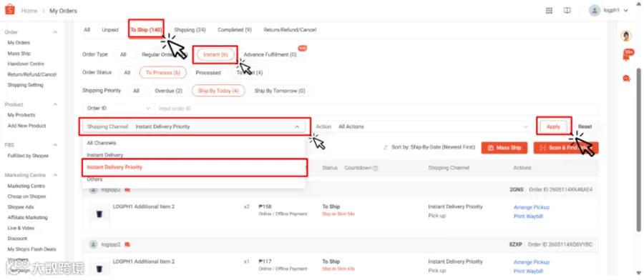Click the Mass Ship button

(x=504, y=148)
